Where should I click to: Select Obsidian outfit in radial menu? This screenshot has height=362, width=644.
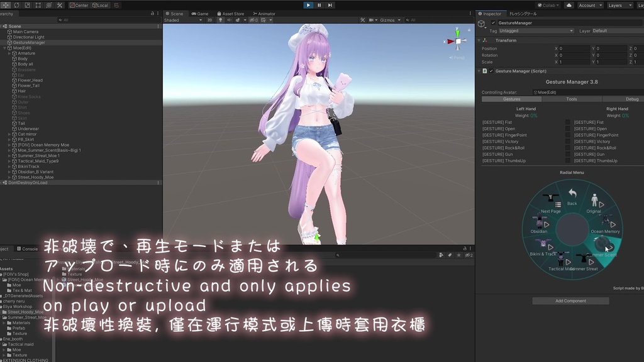tap(539, 224)
